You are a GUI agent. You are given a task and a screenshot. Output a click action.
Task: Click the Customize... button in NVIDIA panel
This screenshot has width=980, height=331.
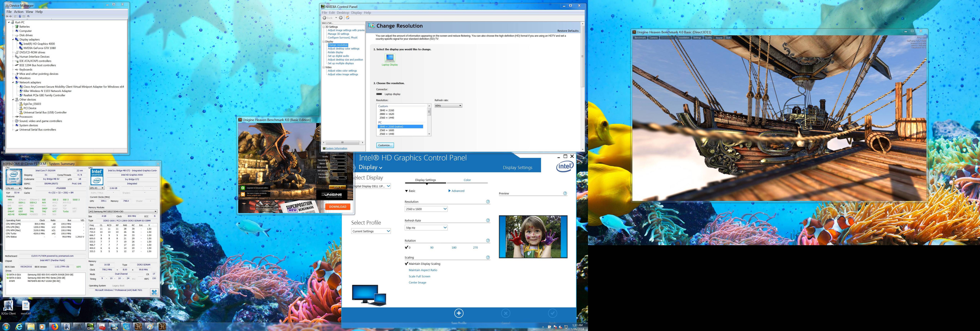[x=385, y=145]
